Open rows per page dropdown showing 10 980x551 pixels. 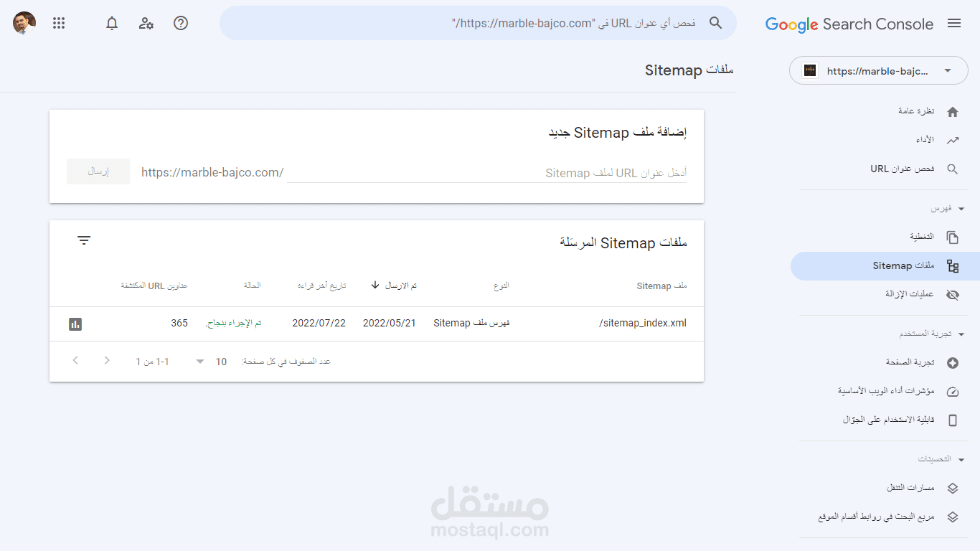(210, 362)
